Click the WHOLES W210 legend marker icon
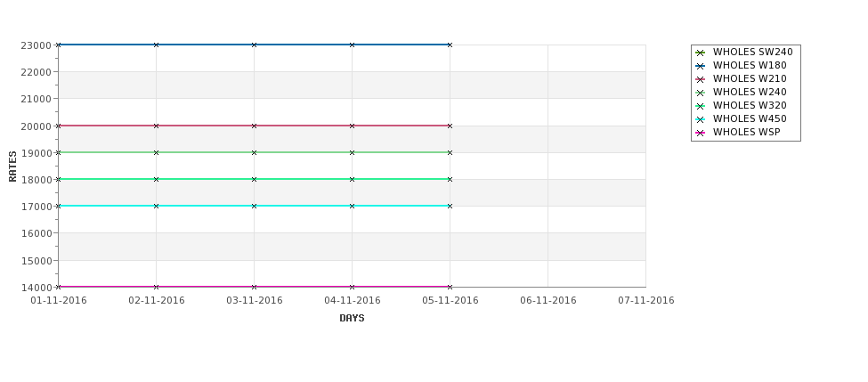Viewport: 868px width, 382px height. pos(700,79)
